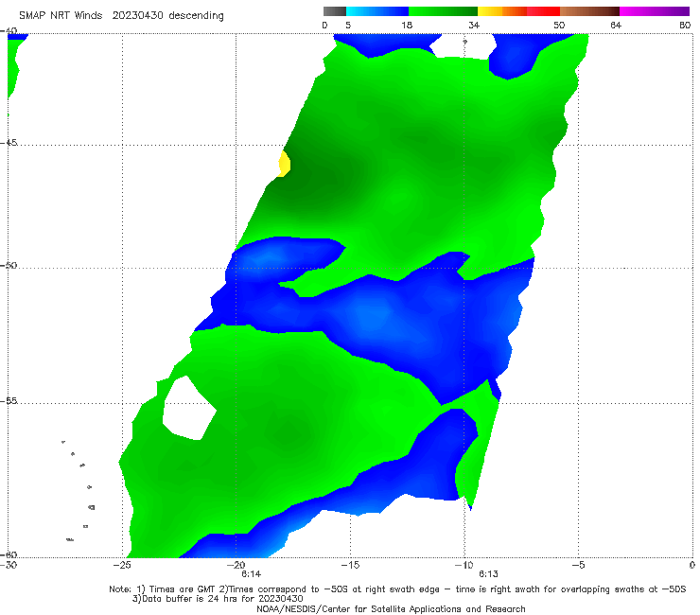Viewport: 700px width, 615px height.
Task: Click the color bar label "80"
Action: [x=685, y=26]
